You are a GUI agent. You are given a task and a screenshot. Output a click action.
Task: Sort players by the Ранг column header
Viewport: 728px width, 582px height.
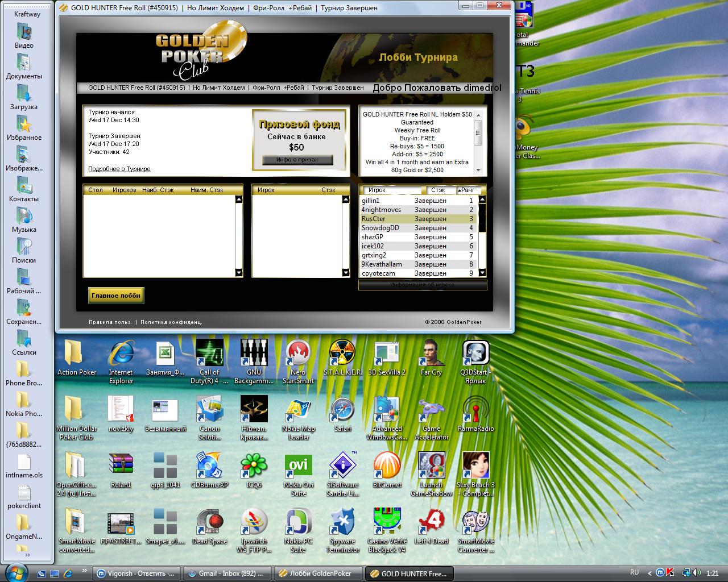click(468, 190)
